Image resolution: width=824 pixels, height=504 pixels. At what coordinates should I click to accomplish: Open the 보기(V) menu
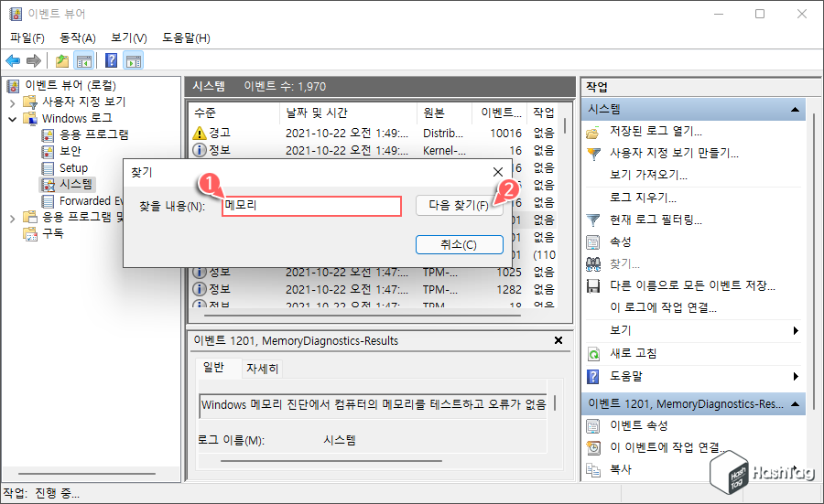point(129,38)
